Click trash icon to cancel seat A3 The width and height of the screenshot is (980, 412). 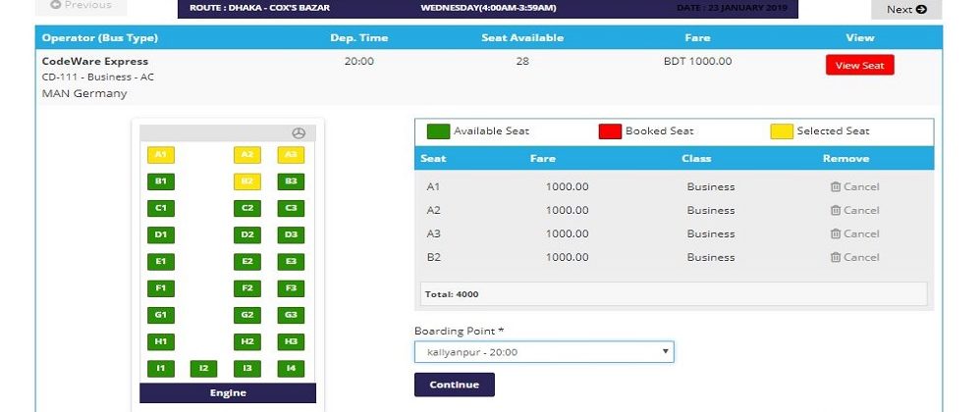point(835,233)
